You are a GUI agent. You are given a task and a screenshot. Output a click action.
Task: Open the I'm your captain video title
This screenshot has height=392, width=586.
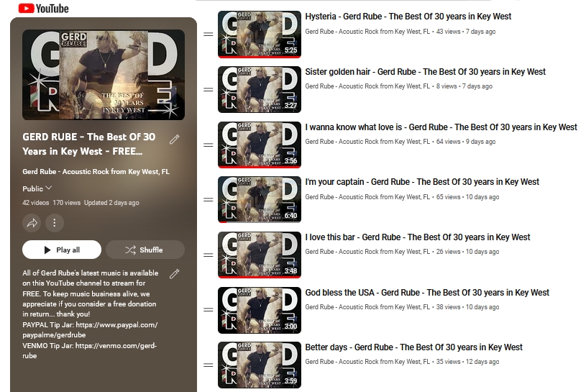(422, 182)
